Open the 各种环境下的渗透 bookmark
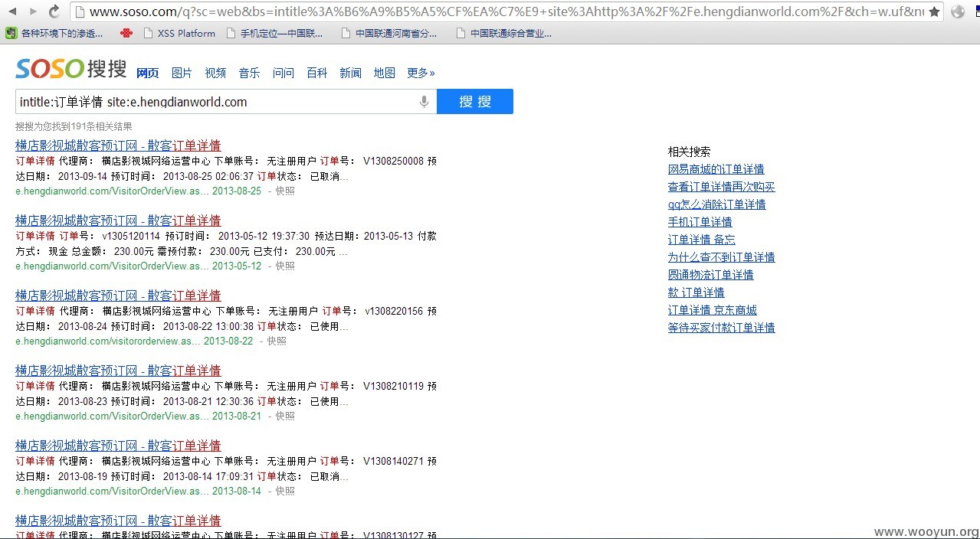 click(x=54, y=33)
